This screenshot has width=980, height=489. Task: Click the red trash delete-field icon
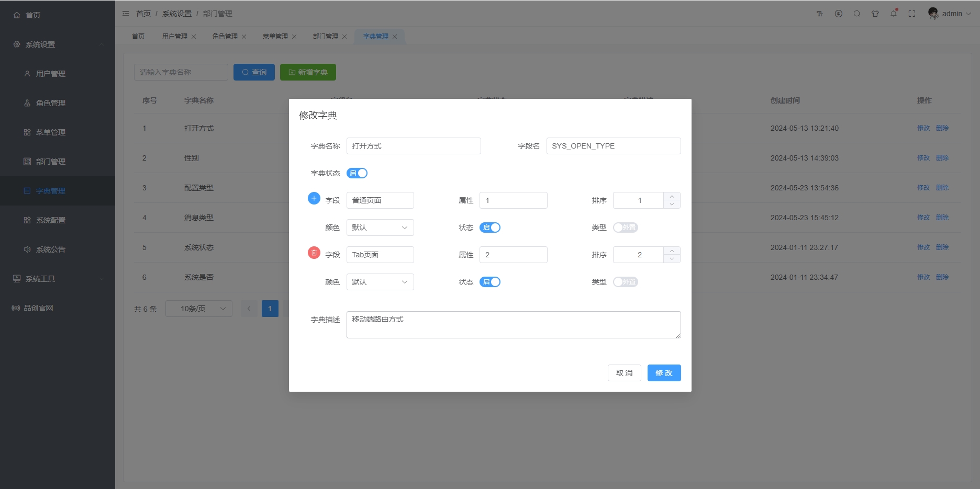point(314,253)
